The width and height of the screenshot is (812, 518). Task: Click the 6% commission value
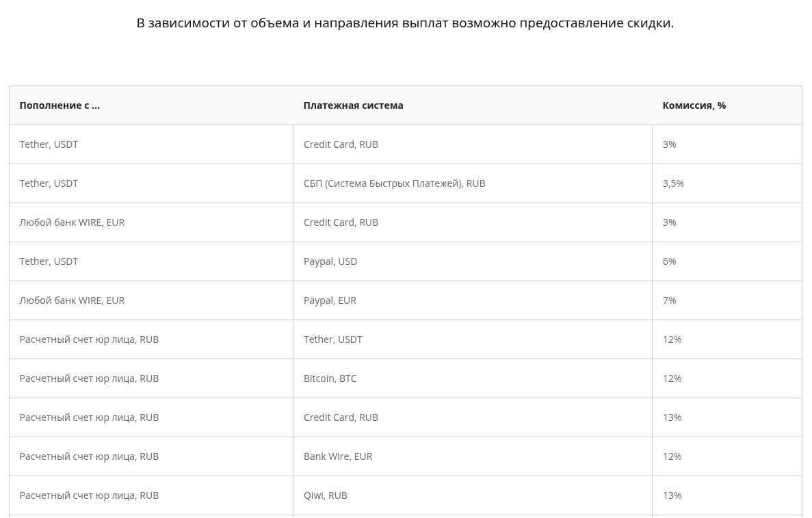click(x=669, y=261)
